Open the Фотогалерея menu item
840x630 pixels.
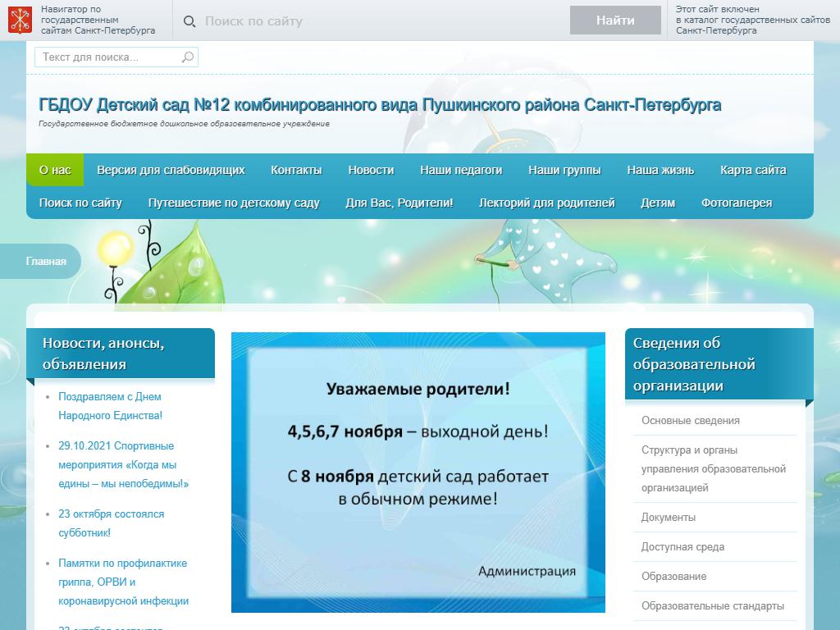[x=736, y=203]
